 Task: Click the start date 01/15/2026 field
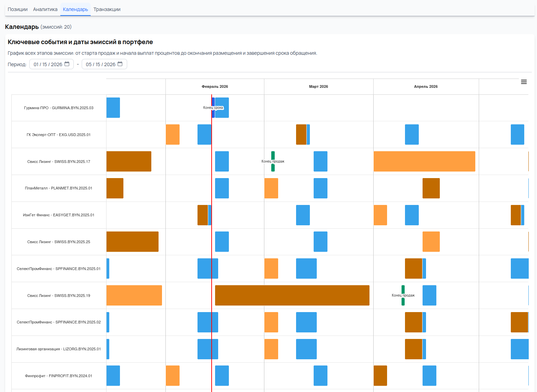click(x=48, y=64)
